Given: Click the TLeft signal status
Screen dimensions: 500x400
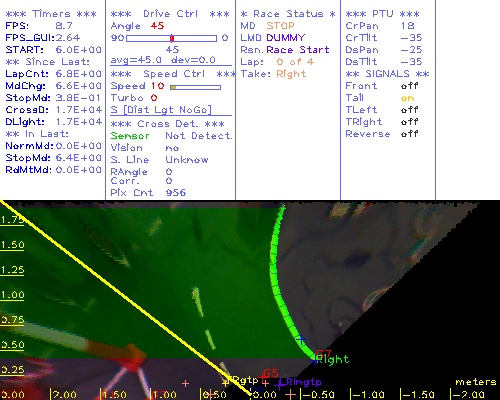Looking at the screenshot, I should point(409,110).
